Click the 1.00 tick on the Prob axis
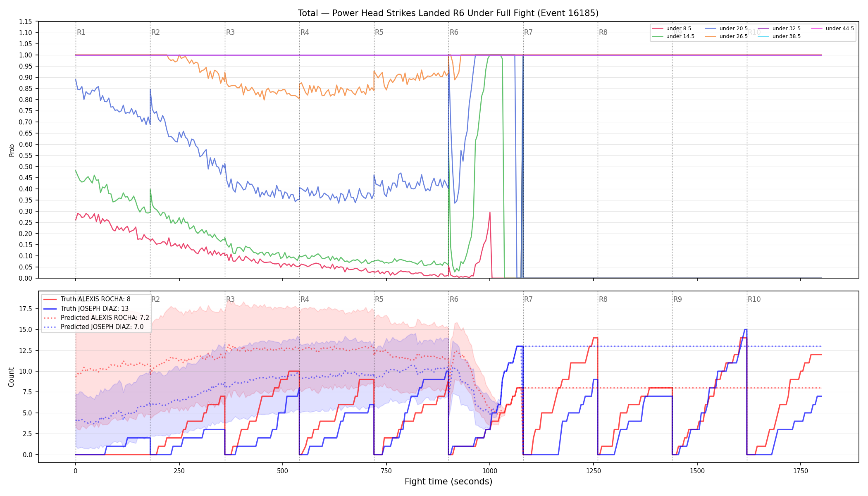The width and height of the screenshot is (868, 496). 26,55
